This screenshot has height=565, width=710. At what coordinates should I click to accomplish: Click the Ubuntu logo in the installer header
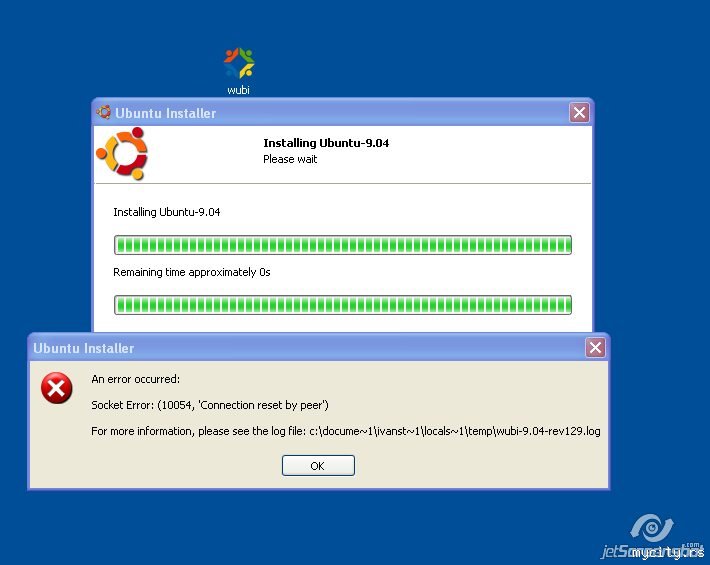122,153
